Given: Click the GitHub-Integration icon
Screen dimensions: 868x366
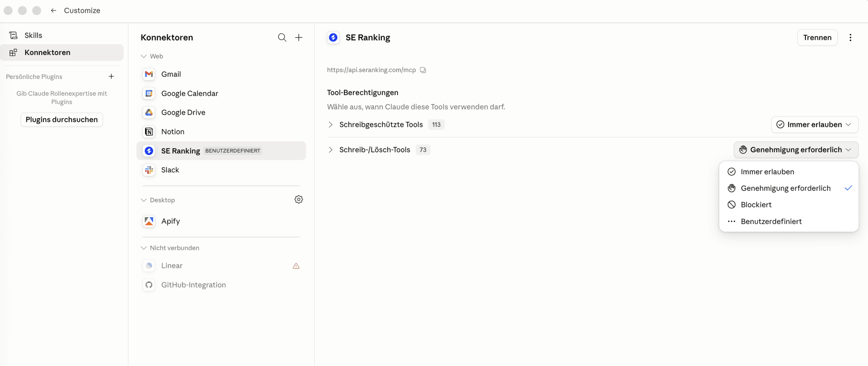Looking at the screenshot, I should (x=149, y=285).
